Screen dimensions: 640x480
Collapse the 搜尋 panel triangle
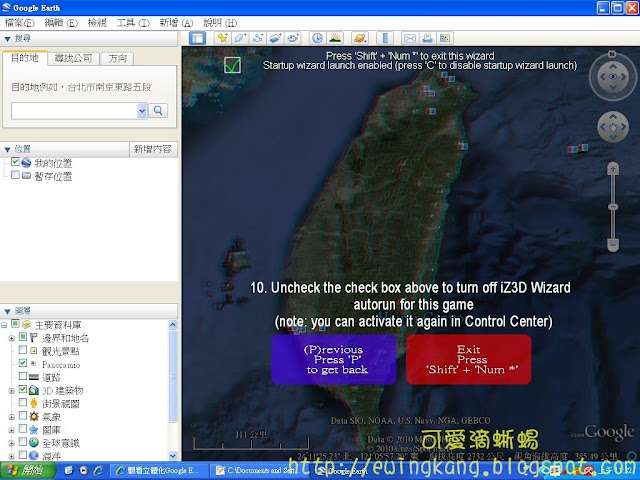7,39
